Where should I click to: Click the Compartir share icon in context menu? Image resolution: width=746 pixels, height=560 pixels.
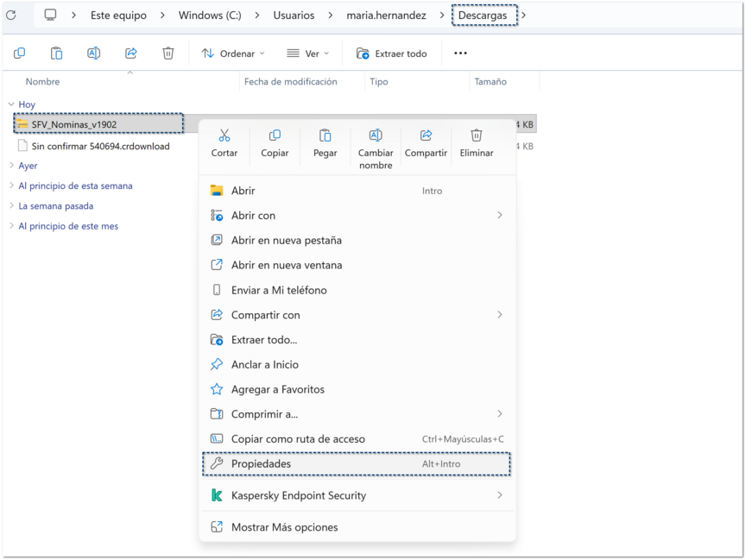tap(426, 136)
